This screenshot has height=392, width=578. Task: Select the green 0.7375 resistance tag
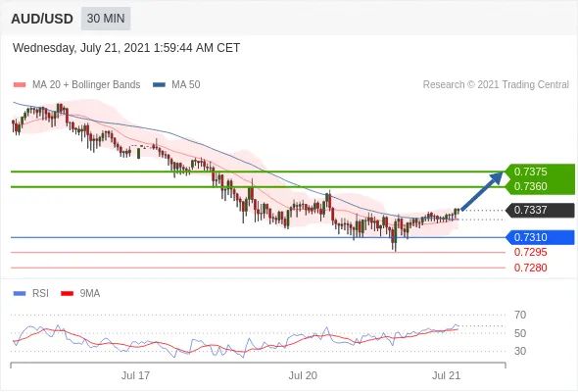[x=541, y=171]
